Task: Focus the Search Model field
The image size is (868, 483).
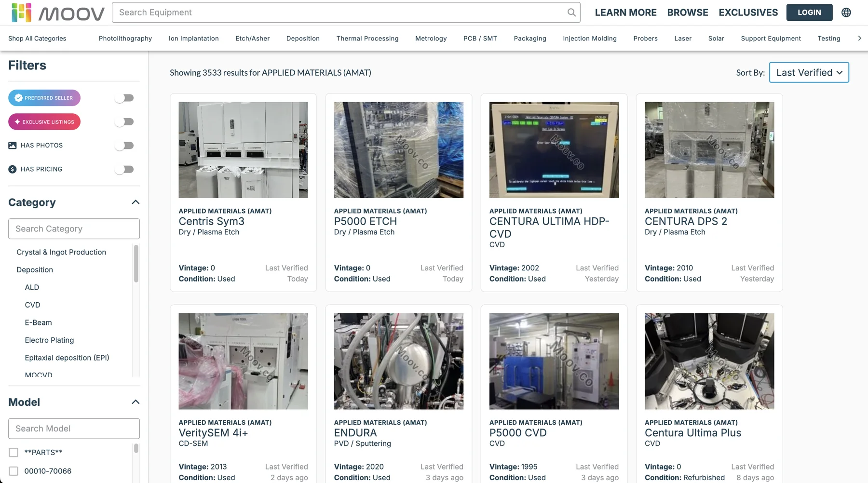Action: [74, 429]
